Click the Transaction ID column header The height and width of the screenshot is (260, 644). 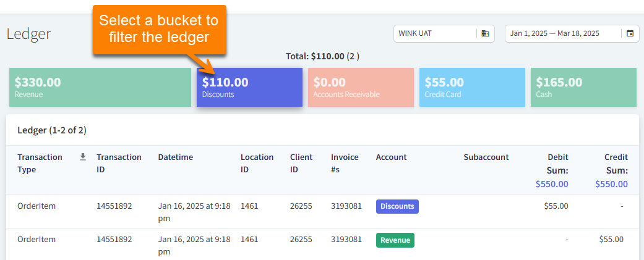click(x=119, y=163)
